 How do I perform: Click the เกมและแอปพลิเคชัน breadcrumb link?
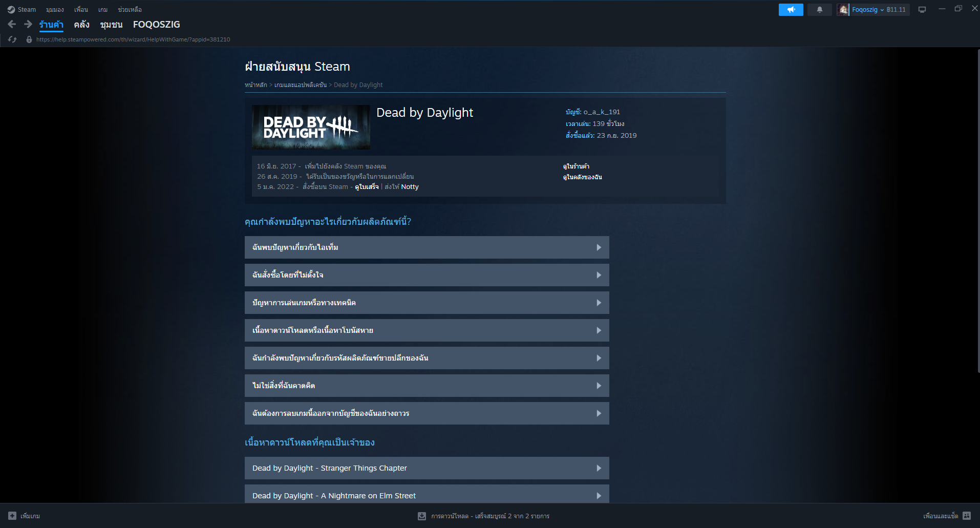[x=301, y=85]
